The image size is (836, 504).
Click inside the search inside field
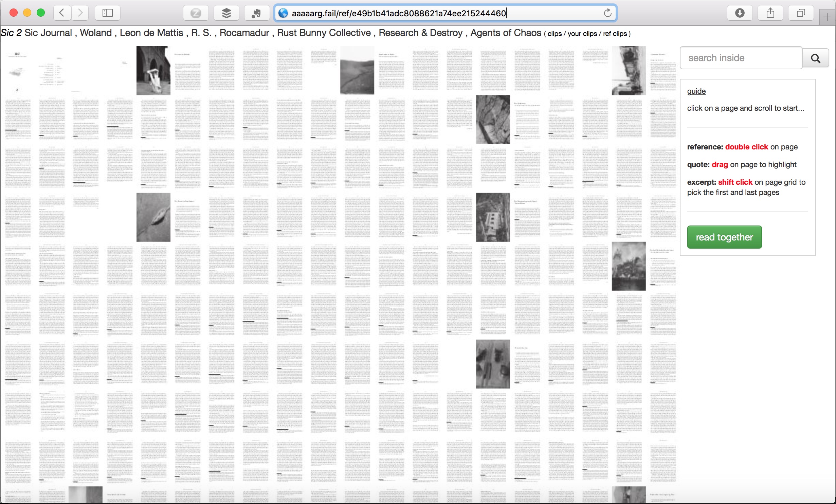[730, 58]
